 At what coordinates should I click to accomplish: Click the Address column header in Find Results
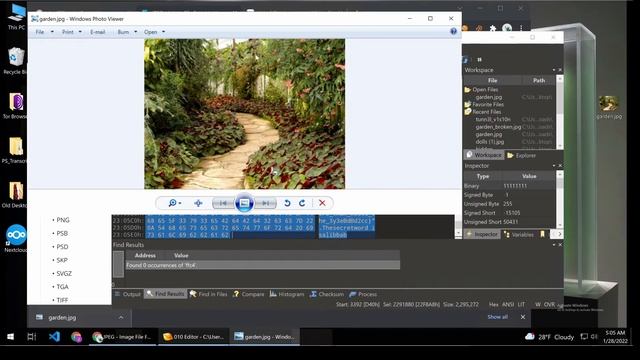click(x=145, y=256)
